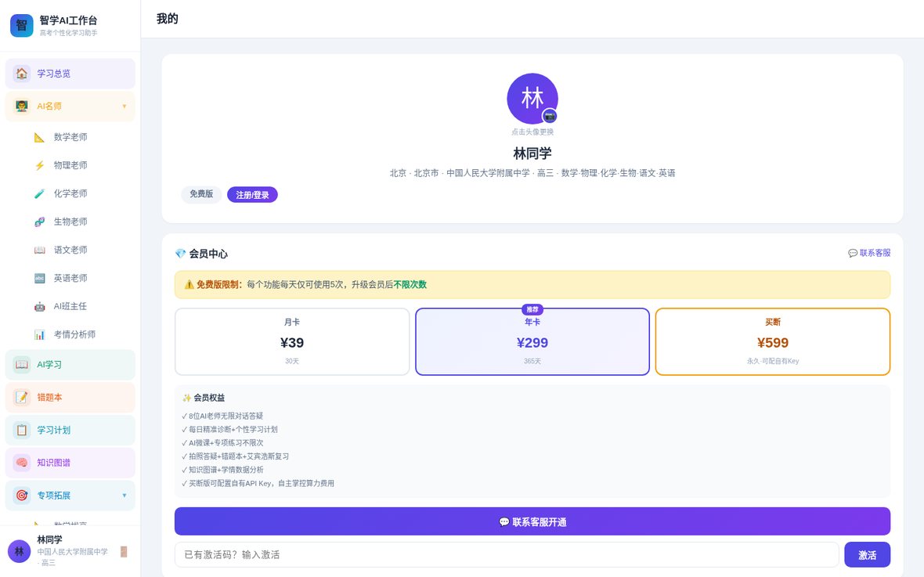The width and height of the screenshot is (924, 577).
Task: Click the camera badge on the profile avatar
Action: coord(549,116)
